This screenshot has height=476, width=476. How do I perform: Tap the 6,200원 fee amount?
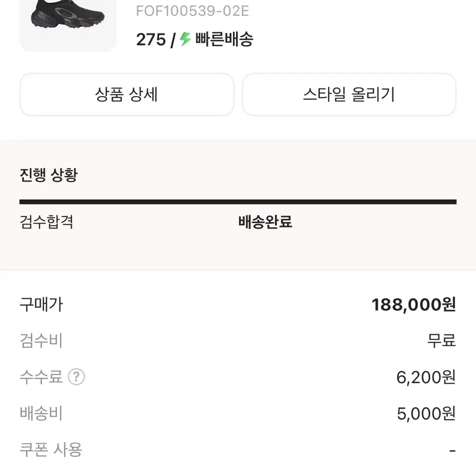pyautogui.click(x=426, y=378)
